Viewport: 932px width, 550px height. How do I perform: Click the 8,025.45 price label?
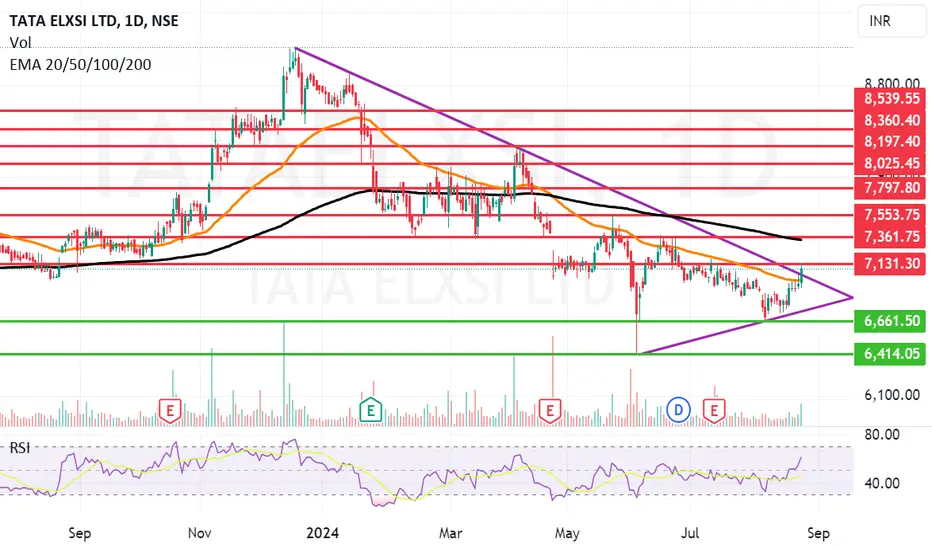click(x=890, y=164)
